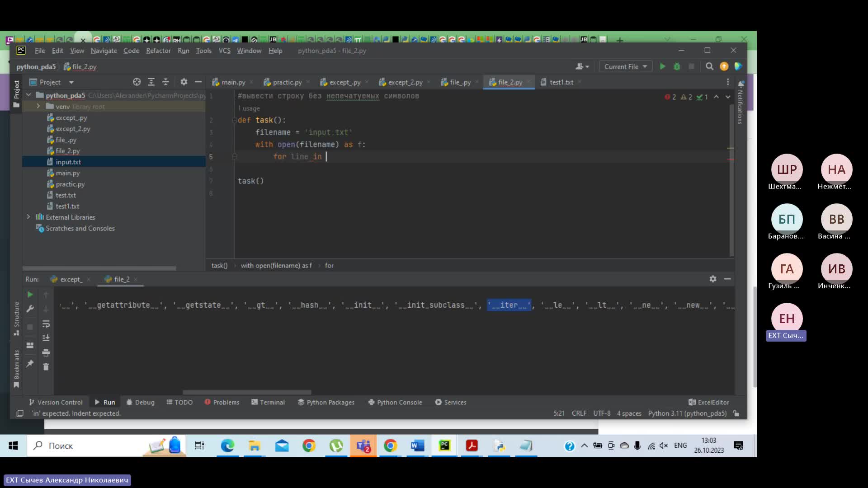Toggle the microphone icon in system tray

coord(637,446)
